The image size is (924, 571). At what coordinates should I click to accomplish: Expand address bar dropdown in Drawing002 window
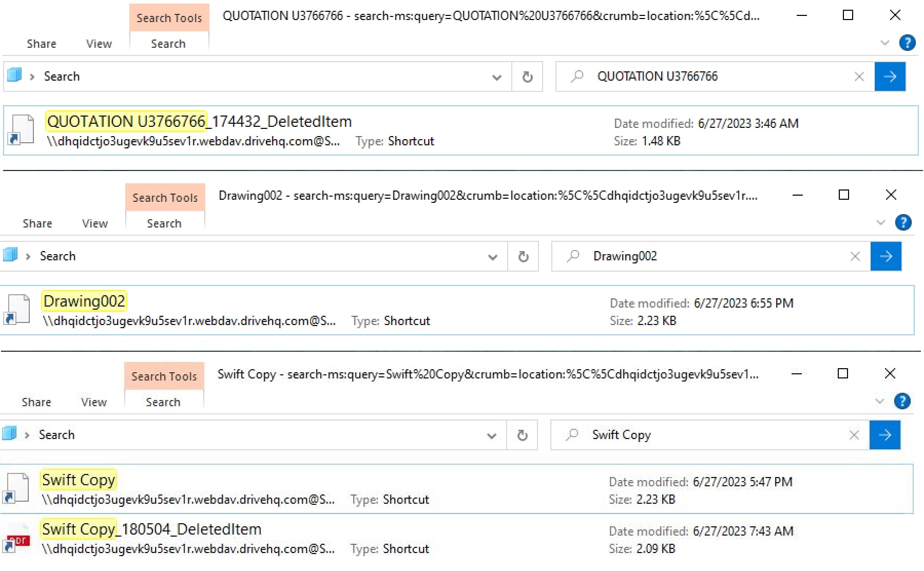tap(492, 257)
